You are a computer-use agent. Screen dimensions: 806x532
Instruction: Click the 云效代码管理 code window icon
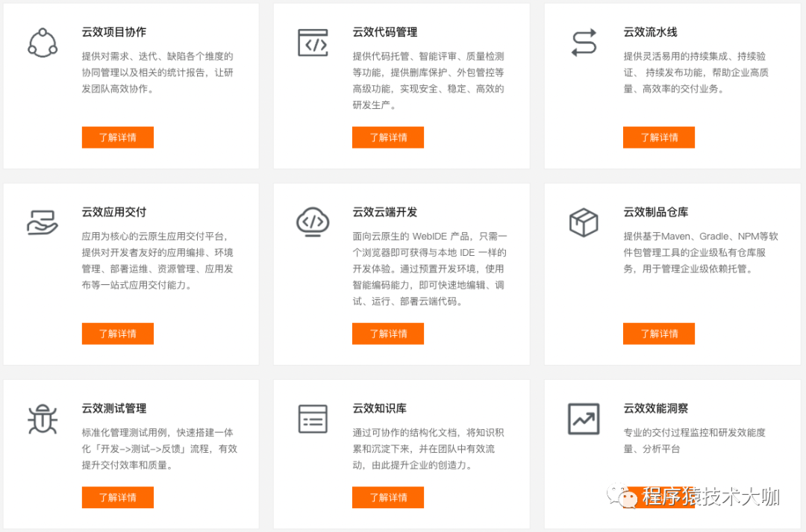click(x=313, y=43)
